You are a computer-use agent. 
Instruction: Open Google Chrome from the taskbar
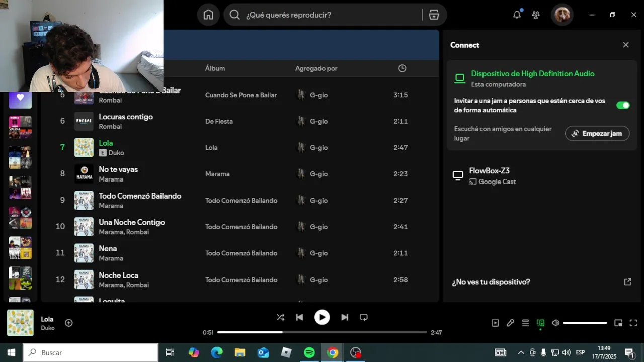tap(333, 352)
